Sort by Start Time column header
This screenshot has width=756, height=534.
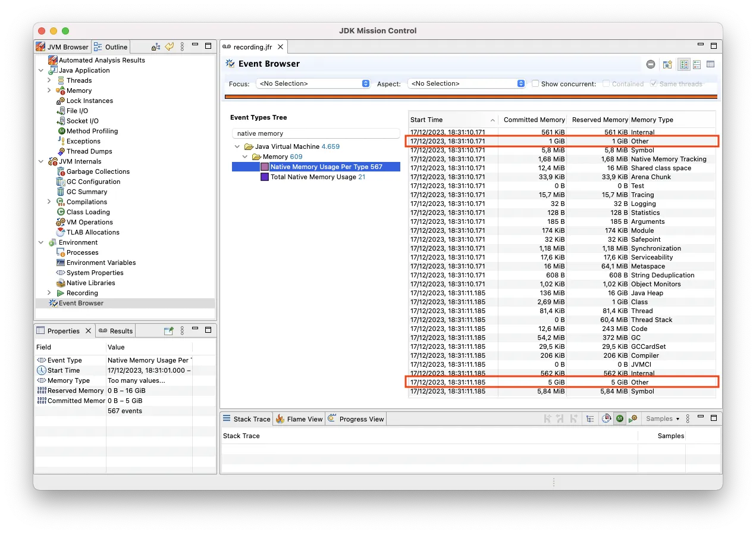click(453, 120)
